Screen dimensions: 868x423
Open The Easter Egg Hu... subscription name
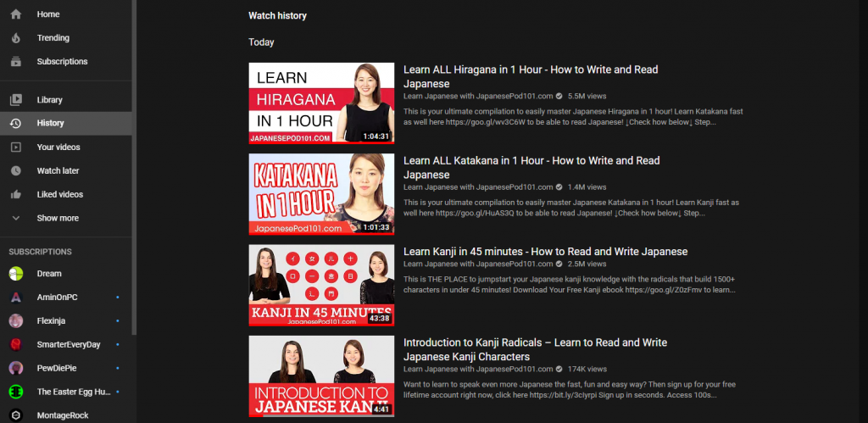pyautogui.click(x=75, y=392)
